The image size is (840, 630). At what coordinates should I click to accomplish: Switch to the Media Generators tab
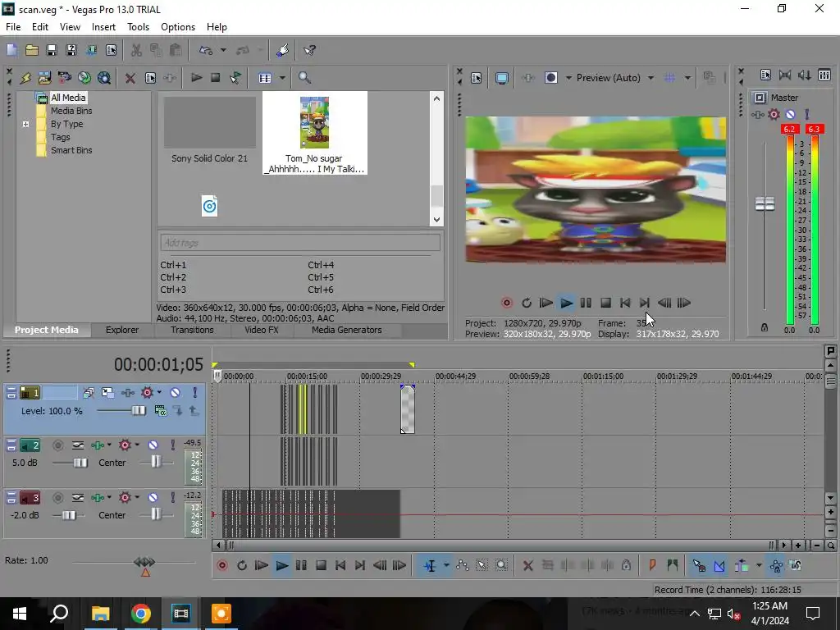(x=347, y=330)
